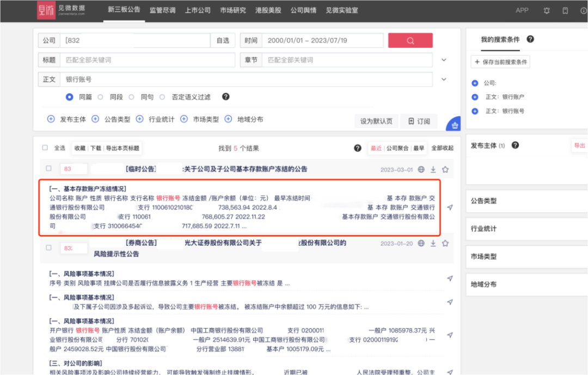
Task: Open the 上市公司 tab
Action: (x=198, y=10)
